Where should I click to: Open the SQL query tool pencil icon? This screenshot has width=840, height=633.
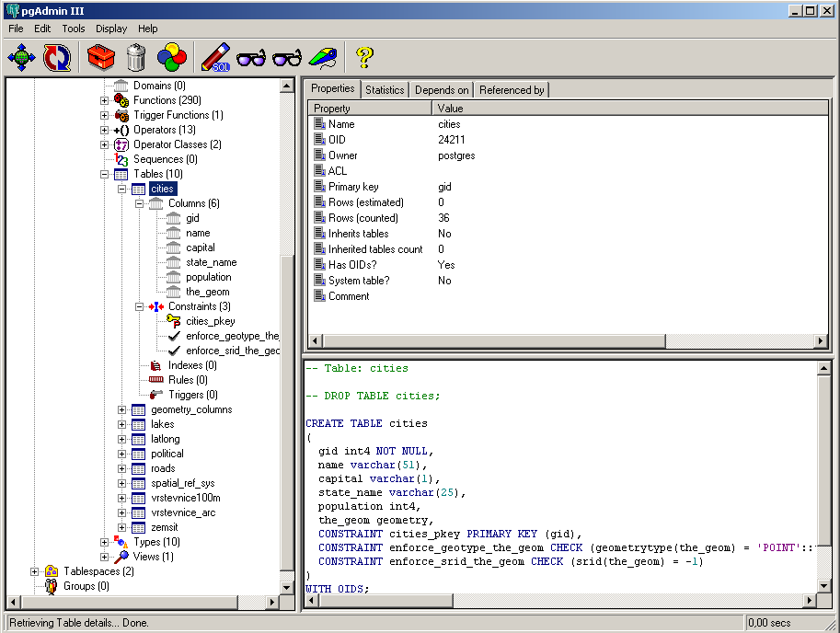point(215,57)
